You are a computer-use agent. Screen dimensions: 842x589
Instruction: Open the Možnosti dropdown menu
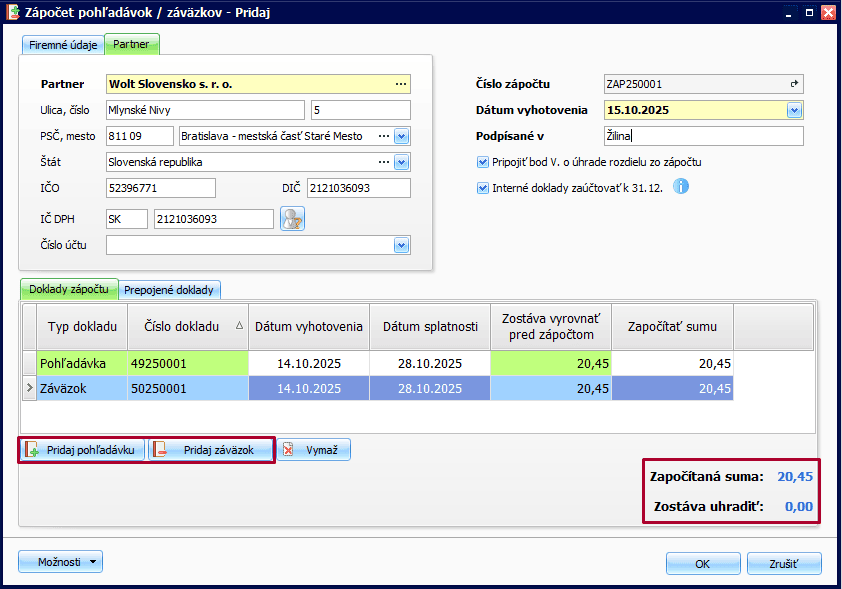[x=60, y=562]
